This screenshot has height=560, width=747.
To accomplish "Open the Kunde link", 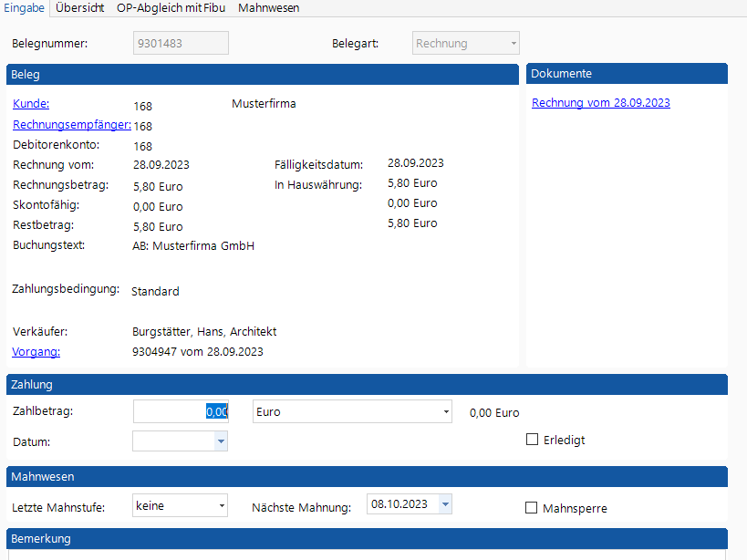I will pyautogui.click(x=31, y=104).
